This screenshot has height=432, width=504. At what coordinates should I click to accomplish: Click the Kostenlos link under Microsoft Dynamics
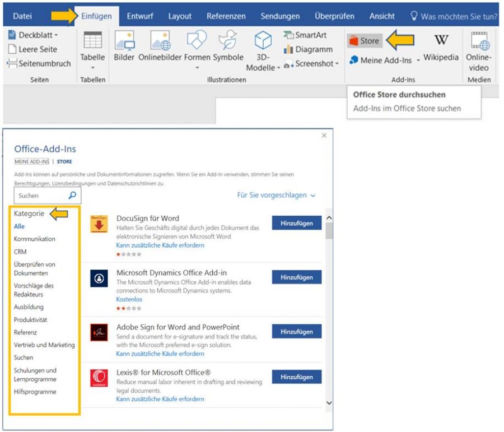129,299
